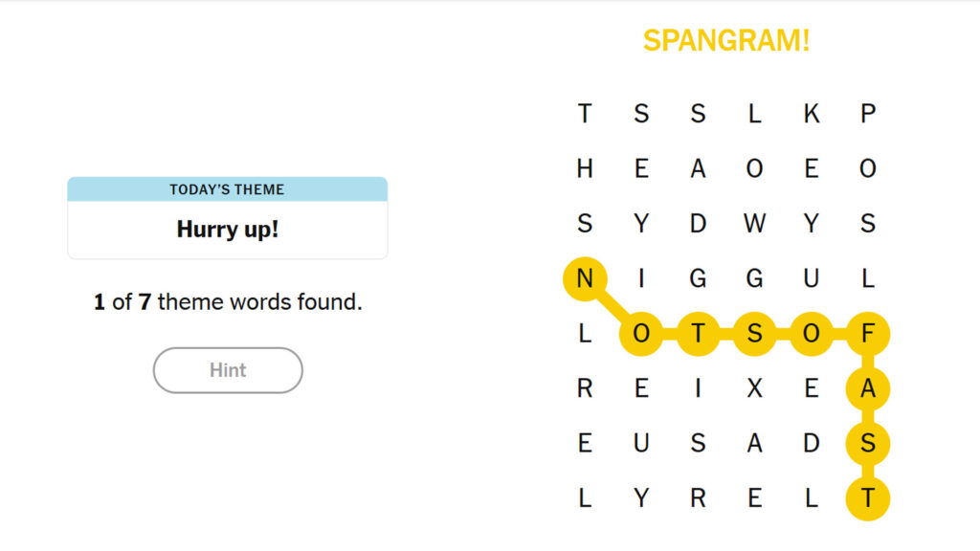Screen dimensions: 980x551
Task: Click the SPANGRAM! banner text
Action: 726,41
